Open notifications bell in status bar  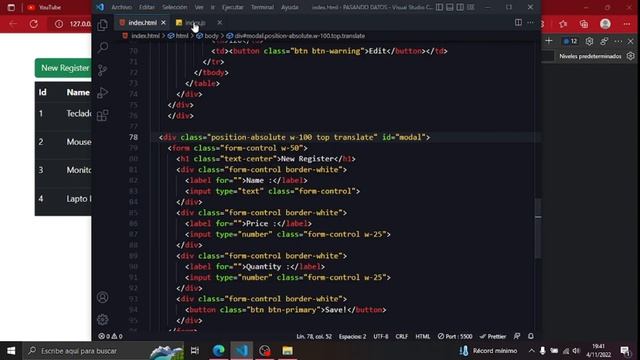click(531, 336)
